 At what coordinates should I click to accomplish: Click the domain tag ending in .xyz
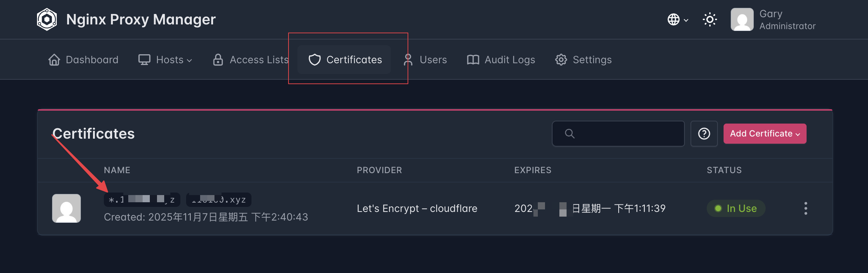(x=218, y=199)
